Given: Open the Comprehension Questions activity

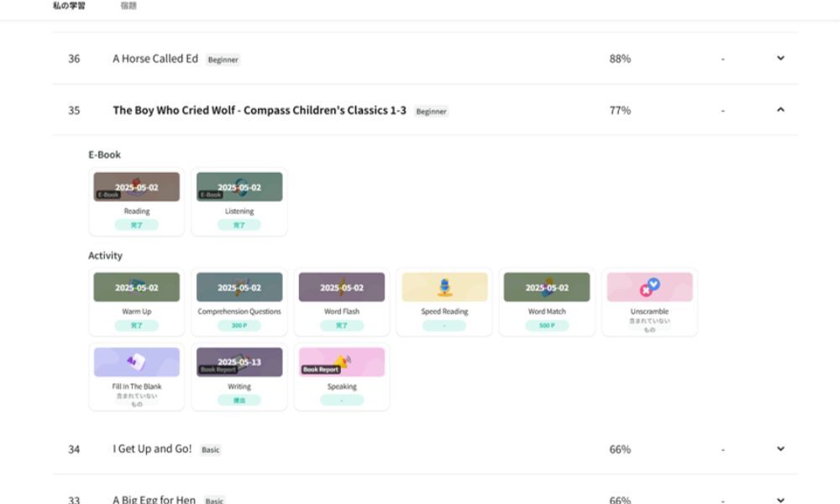Looking at the screenshot, I should [239, 287].
